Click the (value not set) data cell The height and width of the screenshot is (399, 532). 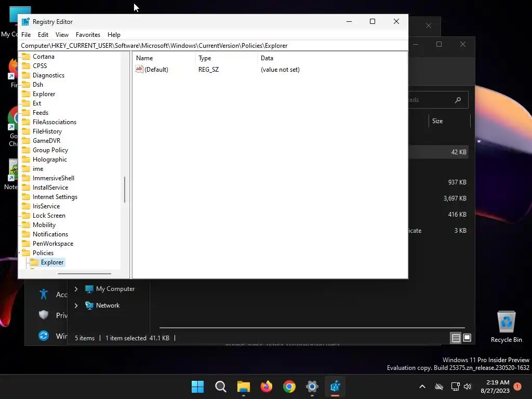(280, 70)
